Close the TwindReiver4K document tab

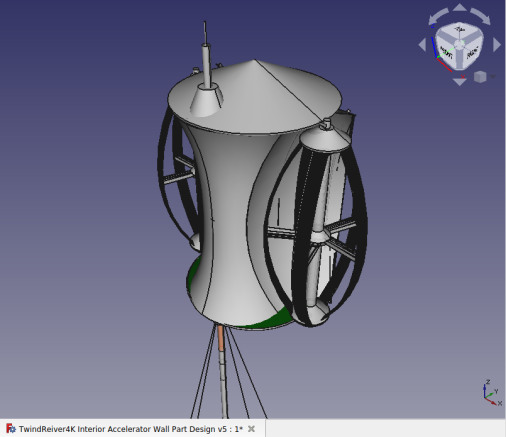[252, 429]
